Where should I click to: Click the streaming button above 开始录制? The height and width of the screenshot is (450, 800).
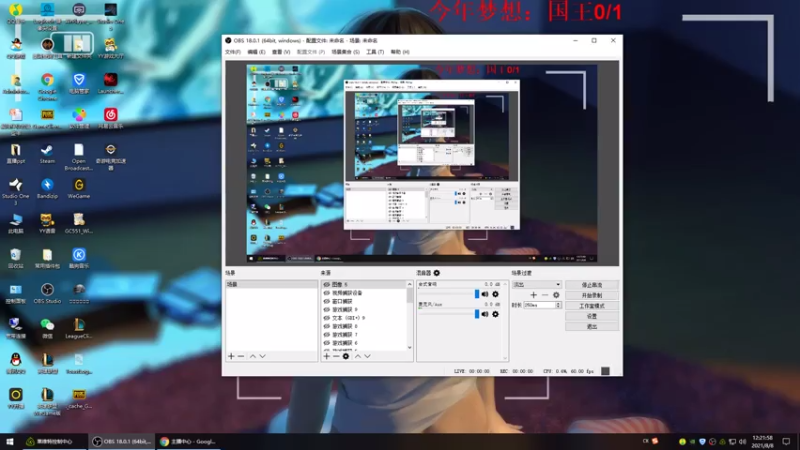pyautogui.click(x=592, y=285)
